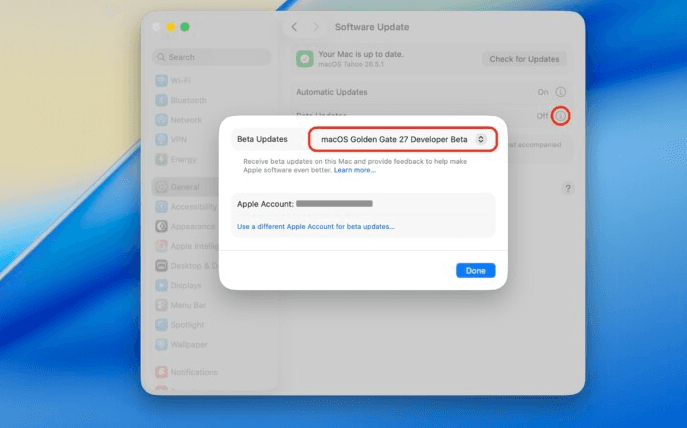Viewport: 687px width, 428px height.
Task: Click the Energy icon in sidebar
Action: (x=161, y=159)
